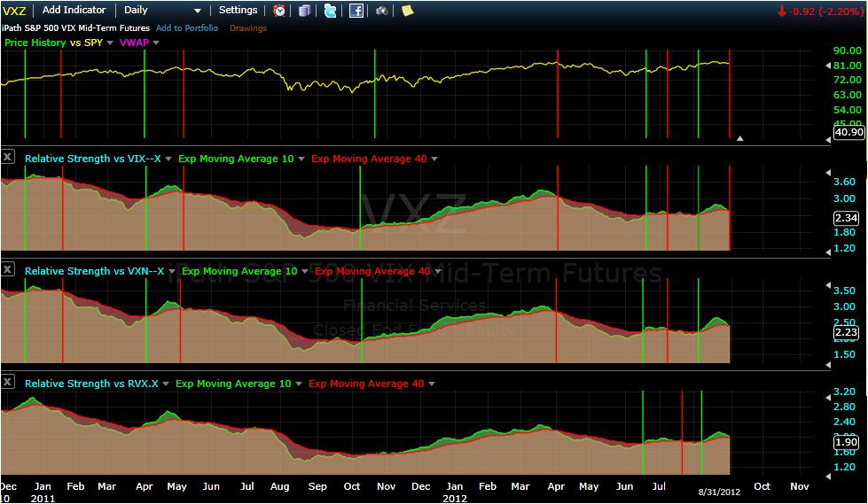Click Add to Portfolio link

tap(187, 27)
